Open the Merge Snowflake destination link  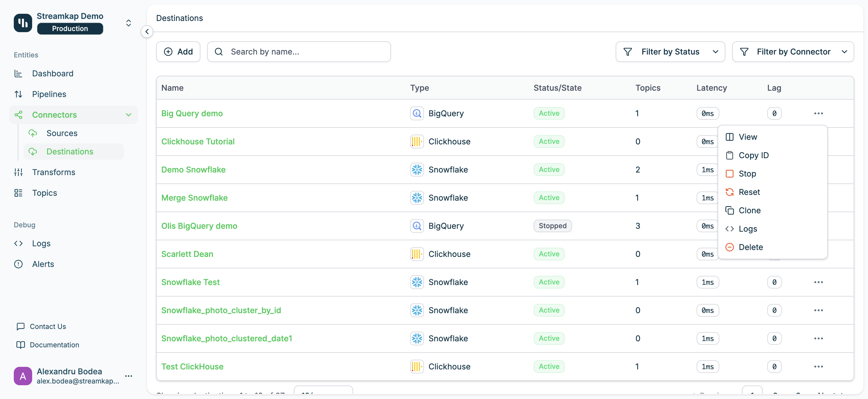pyautogui.click(x=194, y=198)
